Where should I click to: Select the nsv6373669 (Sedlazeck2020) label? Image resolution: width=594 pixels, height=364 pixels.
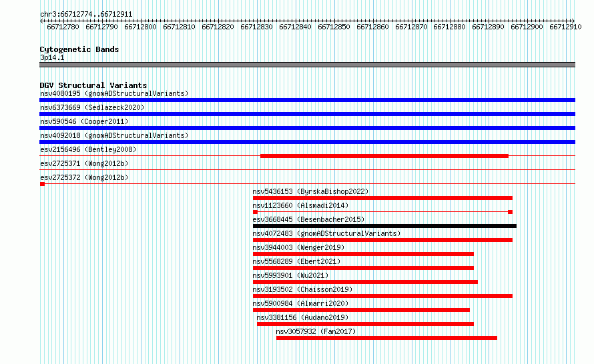(92, 107)
